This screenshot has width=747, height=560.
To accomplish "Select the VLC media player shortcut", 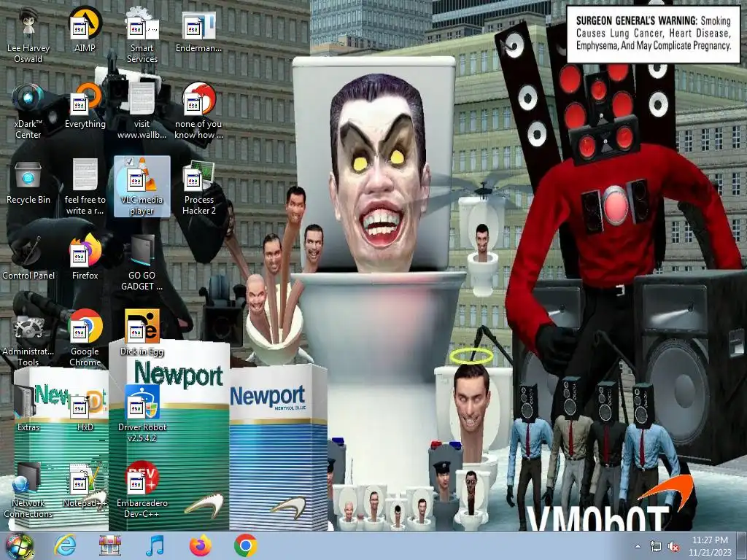I will [142, 187].
